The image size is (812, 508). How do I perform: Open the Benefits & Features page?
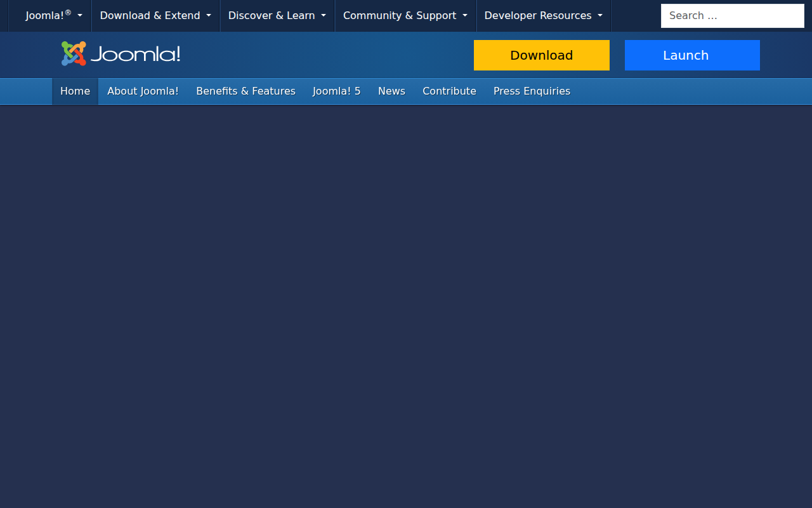point(246,91)
